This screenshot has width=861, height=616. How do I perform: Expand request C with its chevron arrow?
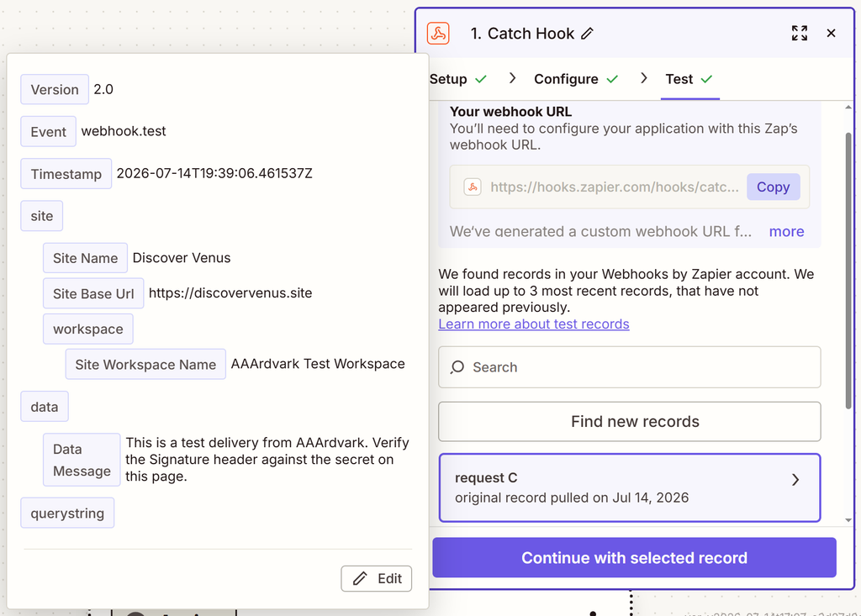pos(795,480)
